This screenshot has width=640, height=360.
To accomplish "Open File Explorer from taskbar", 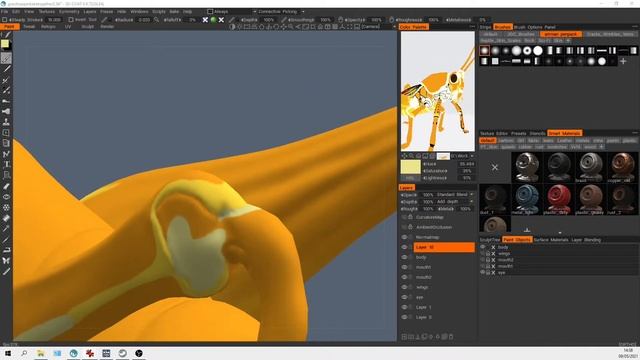I will coord(40,353).
